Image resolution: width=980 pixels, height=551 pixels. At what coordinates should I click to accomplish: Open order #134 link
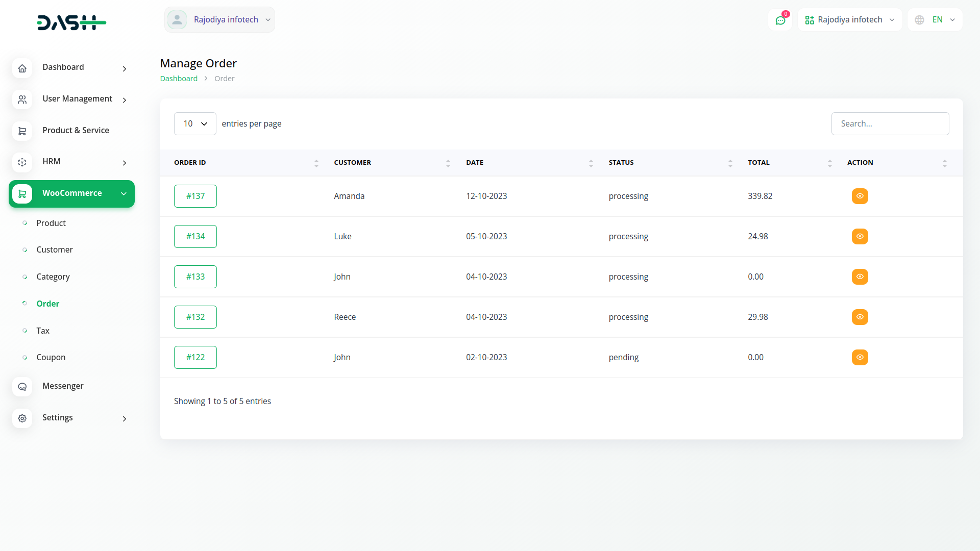(x=195, y=236)
